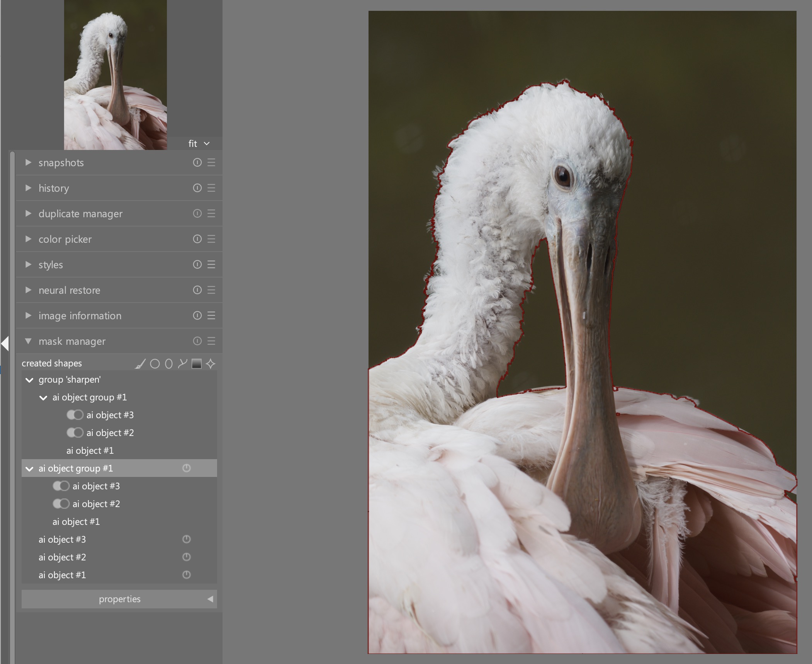Select the brush shape tool
Screen dimensions: 812x664
coord(140,364)
